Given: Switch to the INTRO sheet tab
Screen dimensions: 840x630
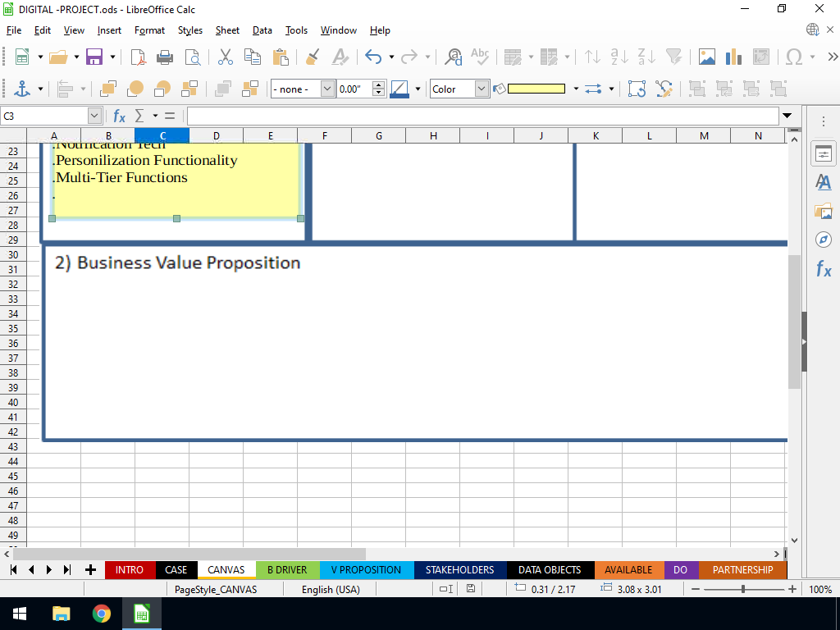Looking at the screenshot, I should [x=130, y=570].
